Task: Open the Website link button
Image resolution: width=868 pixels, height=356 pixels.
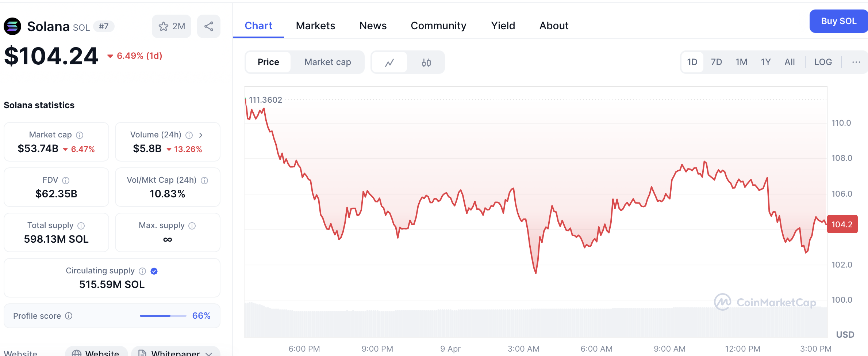Action: pyautogui.click(x=96, y=353)
